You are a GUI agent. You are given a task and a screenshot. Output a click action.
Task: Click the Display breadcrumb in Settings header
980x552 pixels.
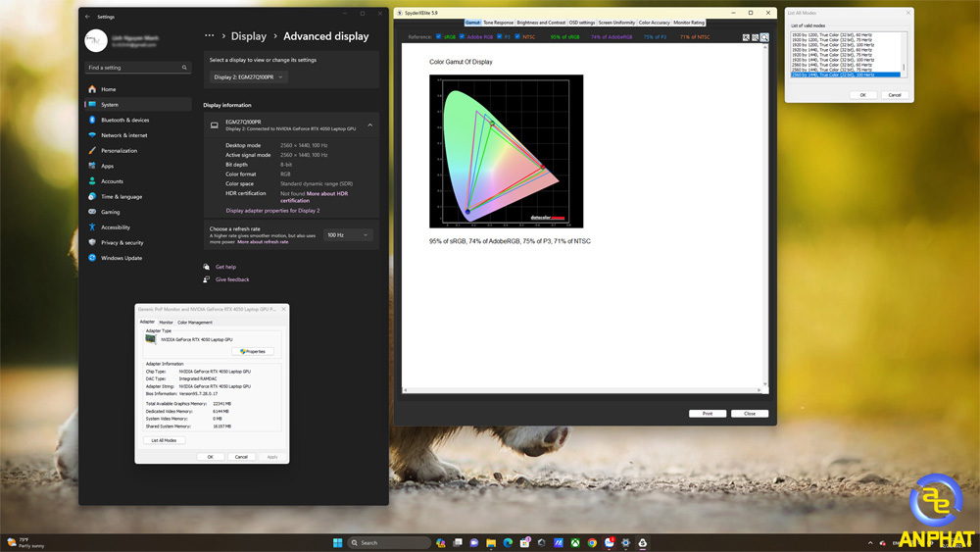[249, 36]
